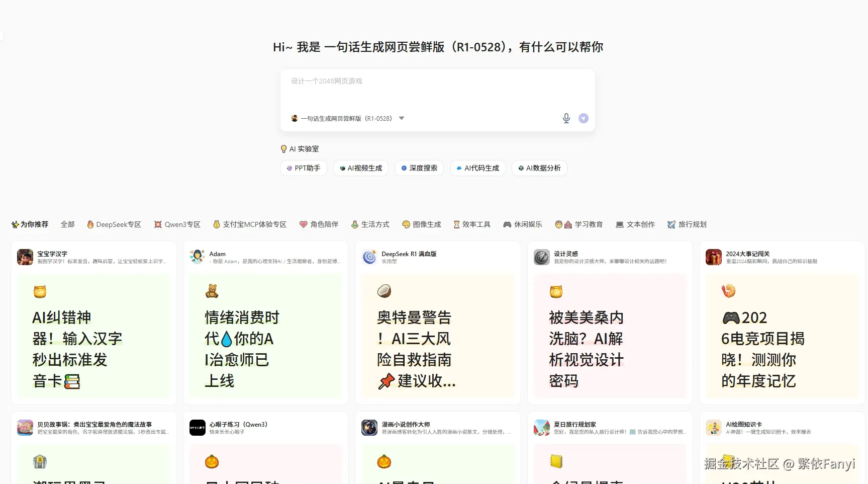The height and width of the screenshot is (484, 868).
Task: Open the AI数据分析 shortcut
Action: tap(539, 168)
